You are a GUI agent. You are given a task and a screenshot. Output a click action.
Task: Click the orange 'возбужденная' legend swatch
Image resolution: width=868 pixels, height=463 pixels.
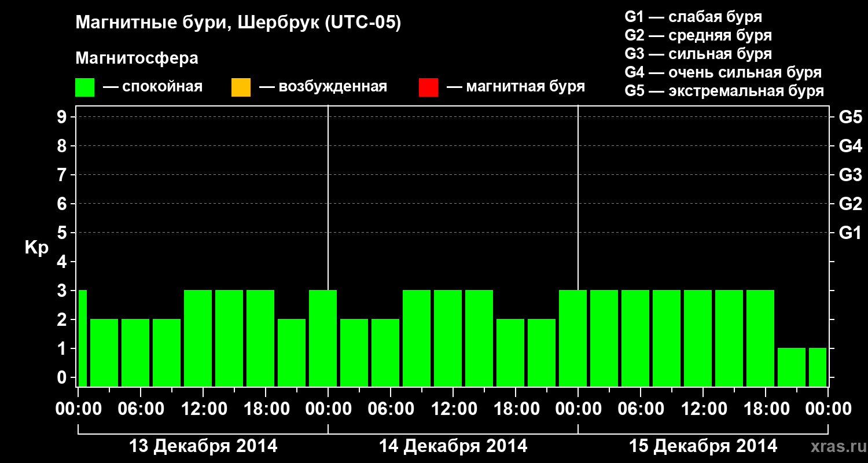pos(241,87)
